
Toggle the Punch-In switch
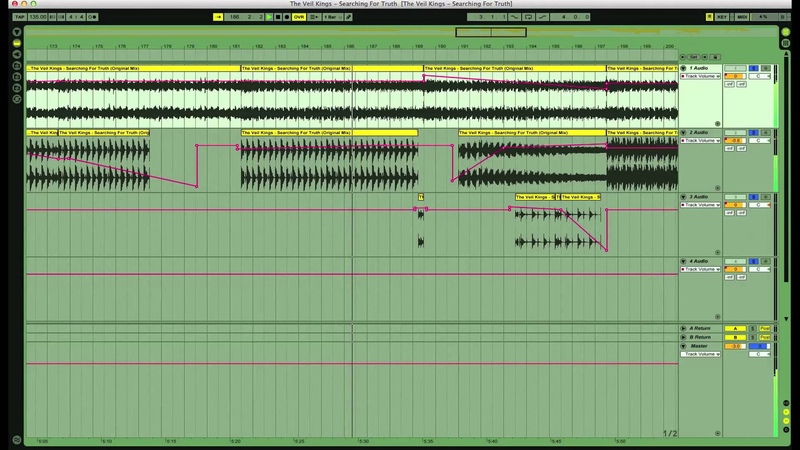click(515, 17)
